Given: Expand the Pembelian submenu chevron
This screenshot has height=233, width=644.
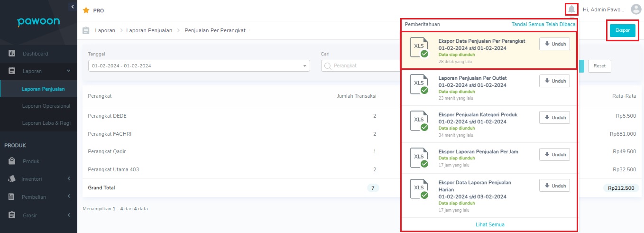Looking at the screenshot, I should (x=69, y=196).
